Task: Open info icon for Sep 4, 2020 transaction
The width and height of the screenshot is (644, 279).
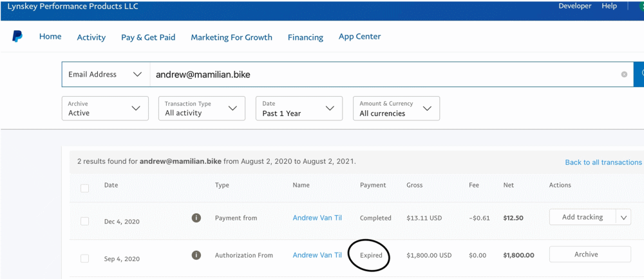Action: 196,255
